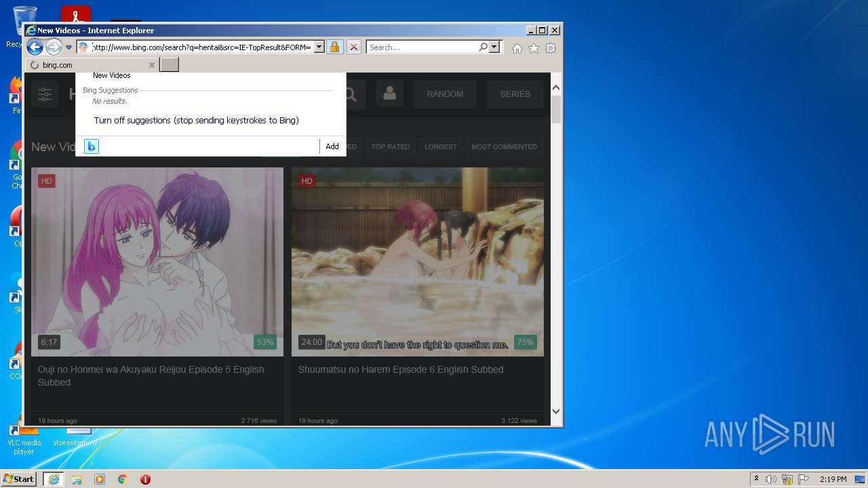The height and width of the screenshot is (488, 868).
Task: Expand the address bar autocomplete dropdown
Action: pos(319,47)
